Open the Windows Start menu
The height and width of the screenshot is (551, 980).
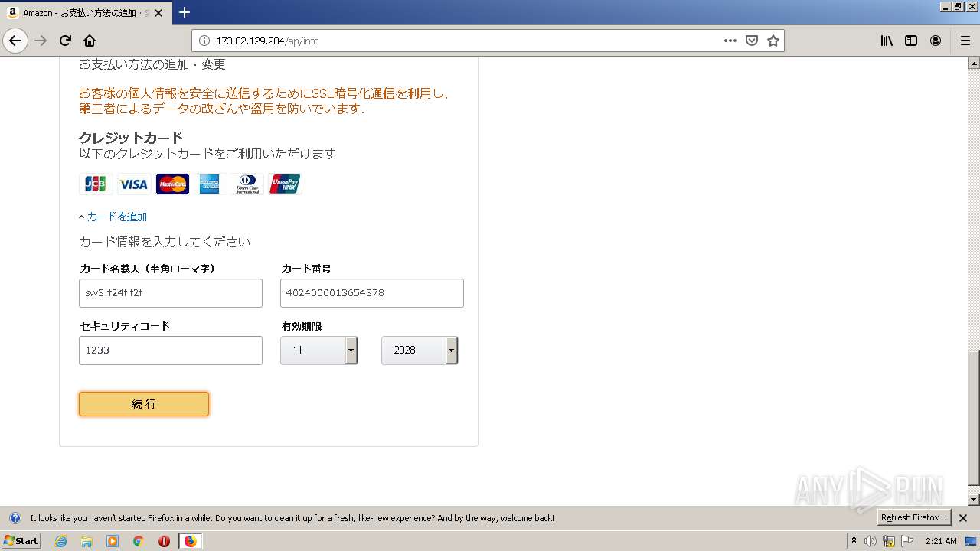click(x=21, y=541)
